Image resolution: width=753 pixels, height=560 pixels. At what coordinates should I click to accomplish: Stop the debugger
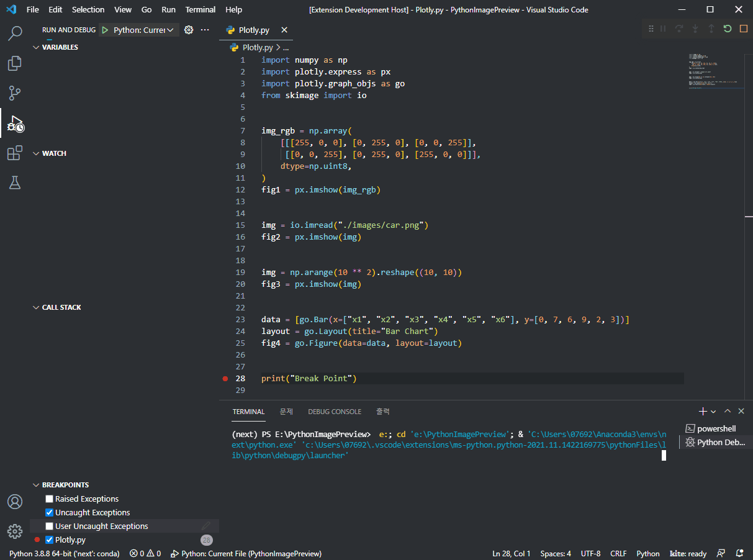click(x=743, y=29)
